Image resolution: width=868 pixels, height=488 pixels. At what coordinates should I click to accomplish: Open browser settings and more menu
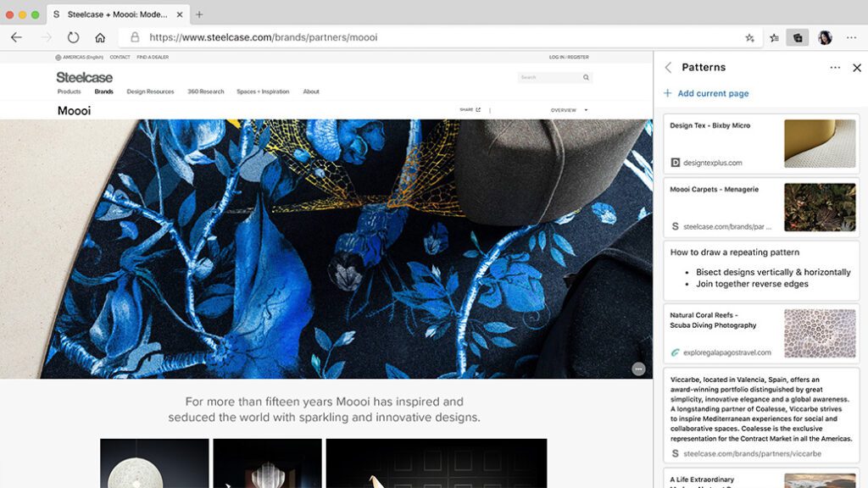[851, 37]
